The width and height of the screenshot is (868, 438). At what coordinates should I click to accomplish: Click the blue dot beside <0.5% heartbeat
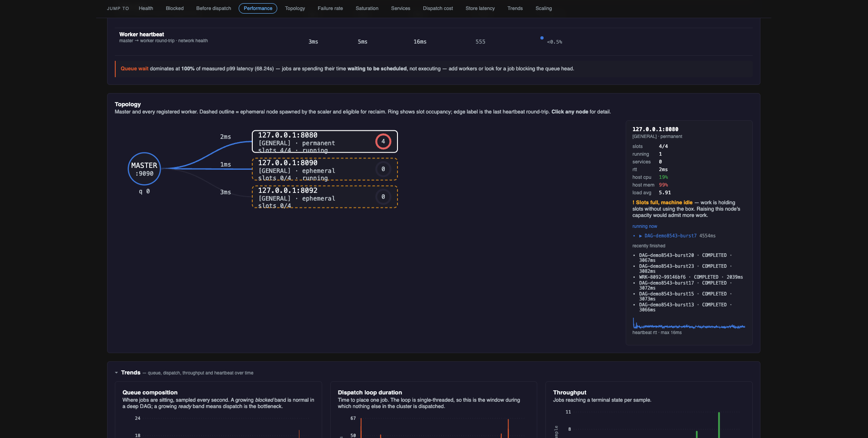point(542,38)
